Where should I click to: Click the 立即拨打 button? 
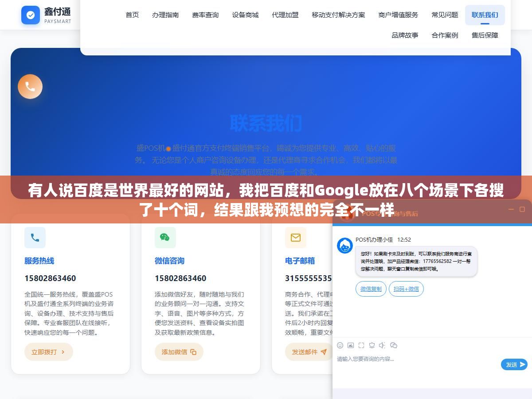click(x=49, y=352)
